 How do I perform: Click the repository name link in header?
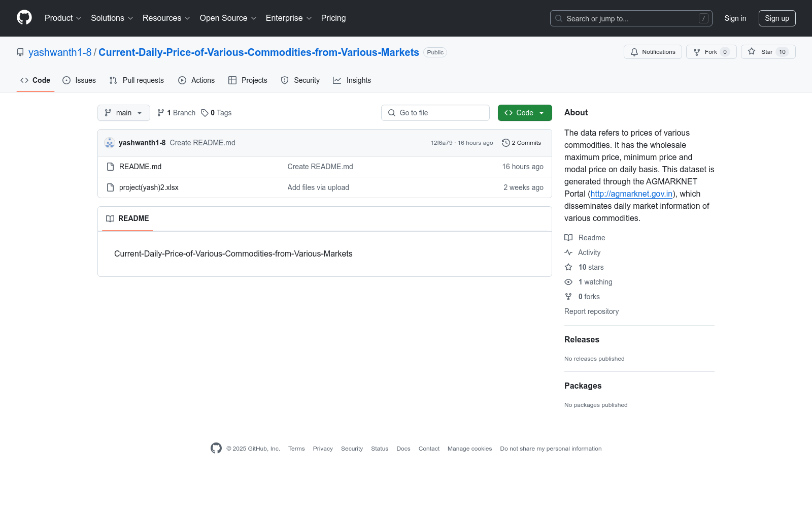[x=259, y=52]
